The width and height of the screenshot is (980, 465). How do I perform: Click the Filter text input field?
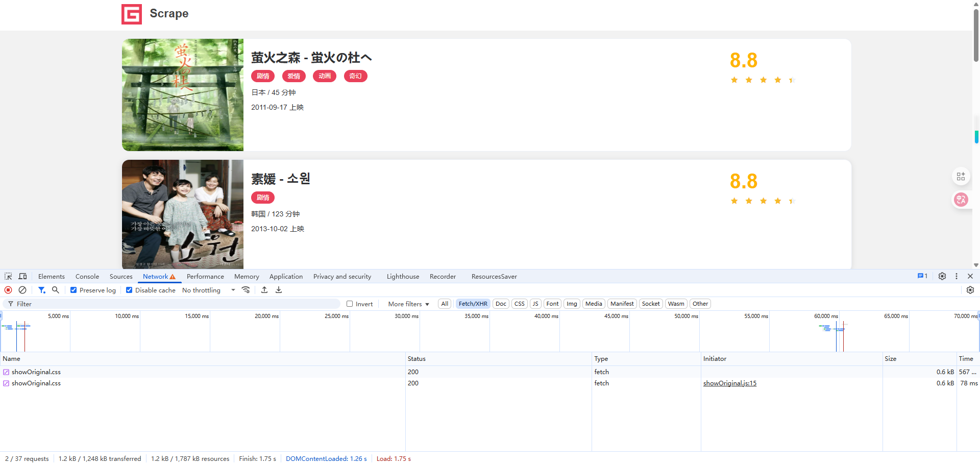[174, 304]
